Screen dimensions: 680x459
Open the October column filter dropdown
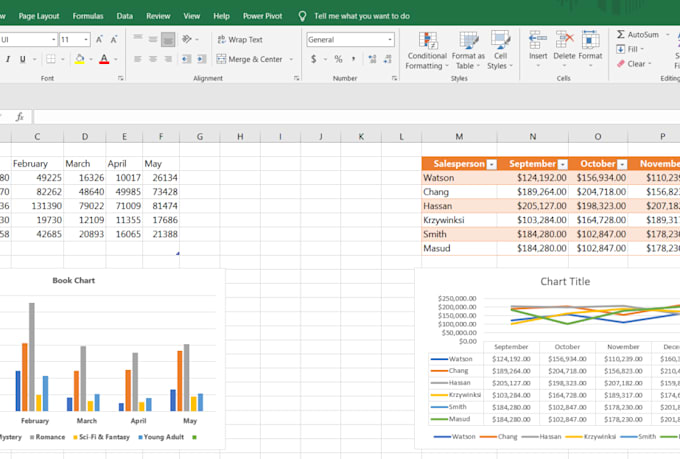tap(622, 164)
